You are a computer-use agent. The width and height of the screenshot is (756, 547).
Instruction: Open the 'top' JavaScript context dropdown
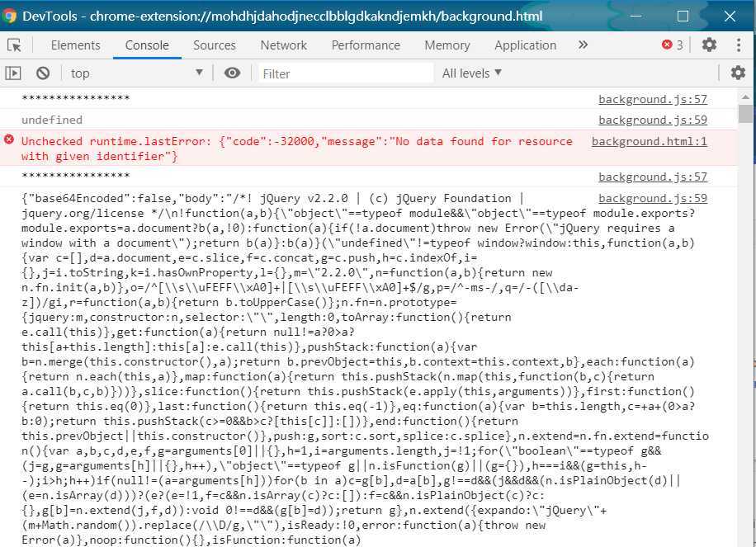point(136,73)
